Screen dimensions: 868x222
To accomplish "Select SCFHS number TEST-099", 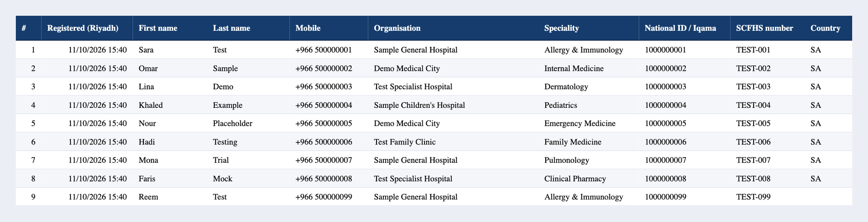I will click(x=753, y=197).
